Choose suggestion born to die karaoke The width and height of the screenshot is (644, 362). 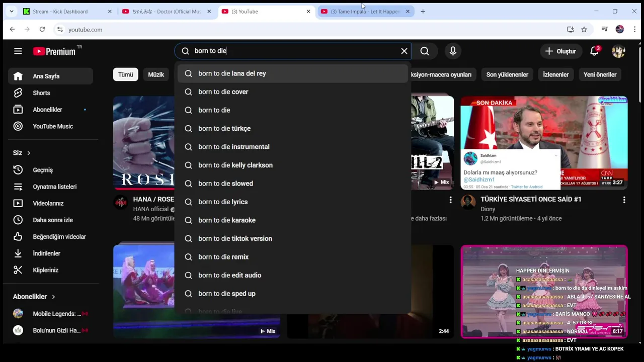[292, 220]
